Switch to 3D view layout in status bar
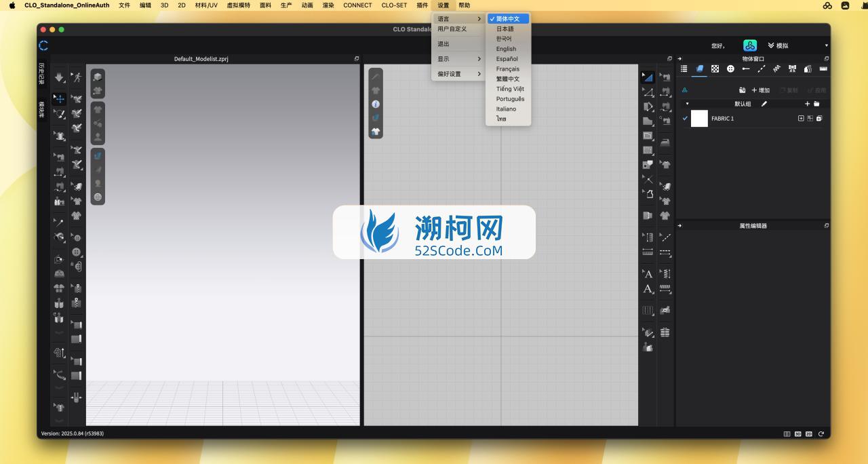This screenshot has height=464, width=868. coord(798,433)
